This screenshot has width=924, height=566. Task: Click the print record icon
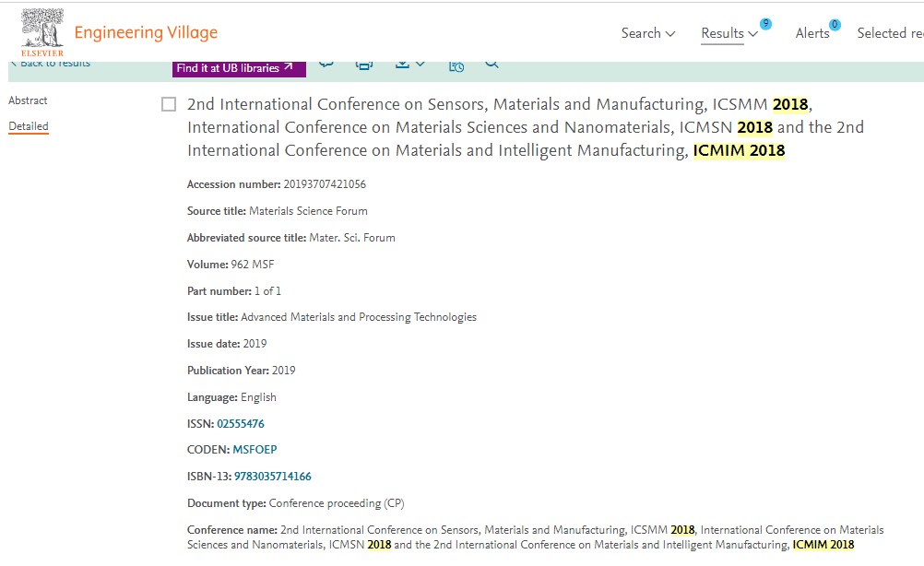point(364,65)
